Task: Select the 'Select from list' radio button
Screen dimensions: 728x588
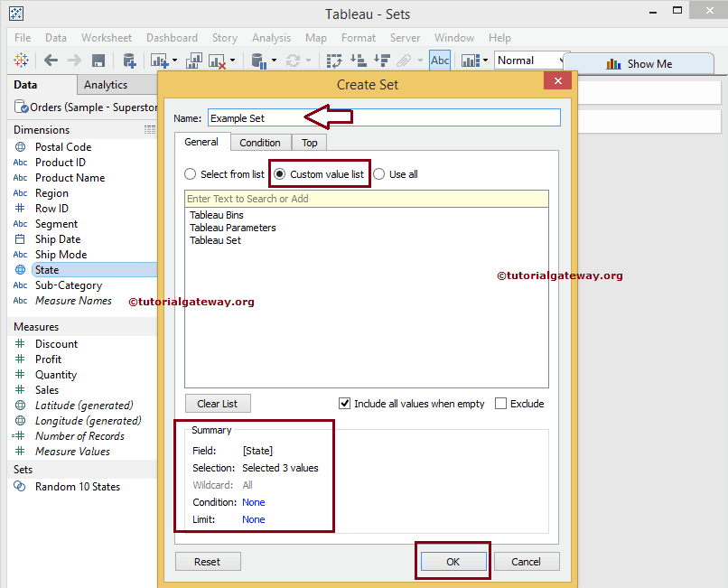Action: [190, 174]
